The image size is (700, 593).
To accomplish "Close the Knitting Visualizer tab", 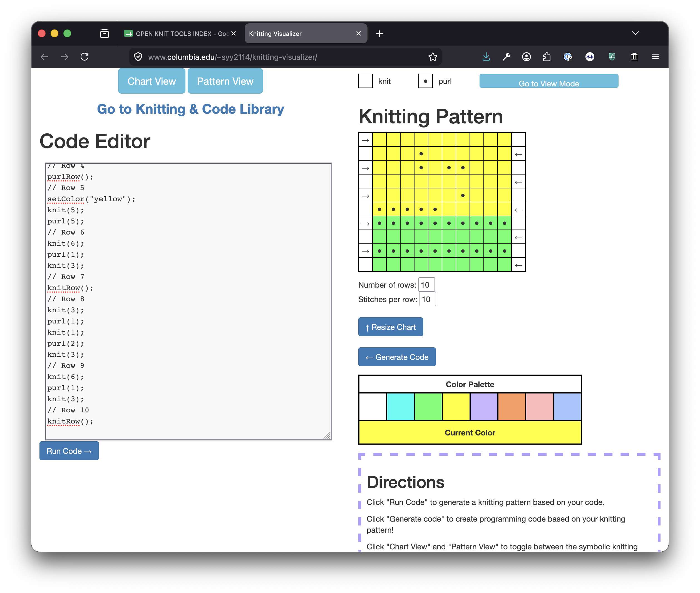I will click(358, 33).
